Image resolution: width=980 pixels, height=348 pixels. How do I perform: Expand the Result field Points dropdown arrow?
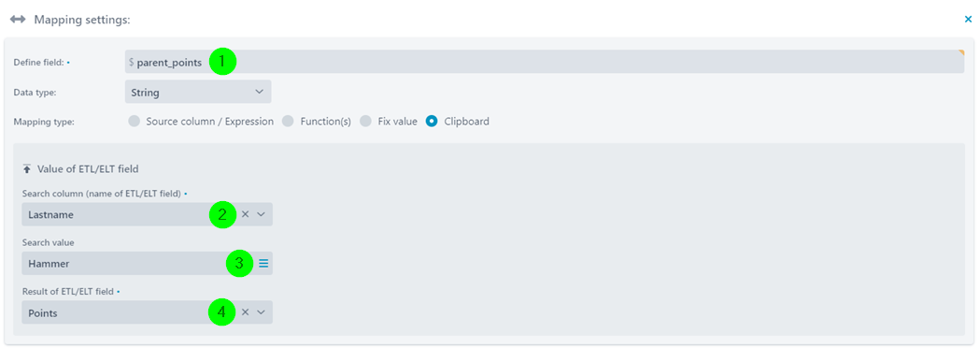coord(262,312)
